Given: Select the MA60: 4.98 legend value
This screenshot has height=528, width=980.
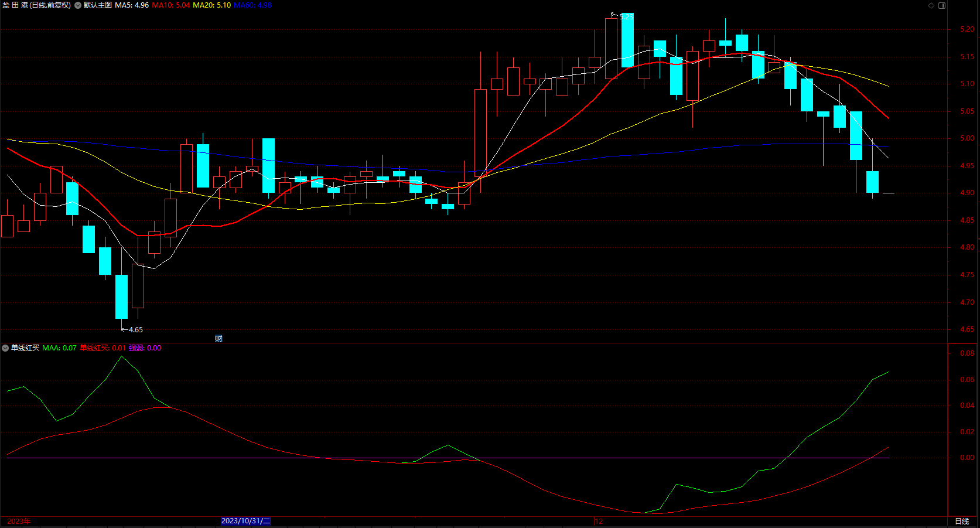Looking at the screenshot, I should coord(253,5).
